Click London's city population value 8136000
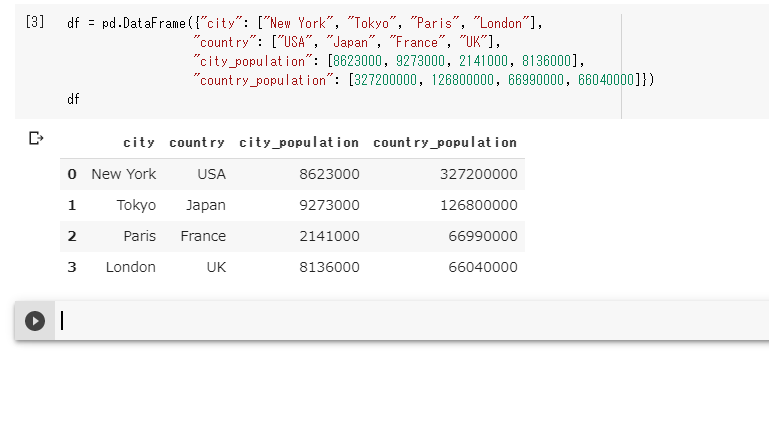Image resolution: width=769 pixels, height=437 pixels. (x=329, y=267)
